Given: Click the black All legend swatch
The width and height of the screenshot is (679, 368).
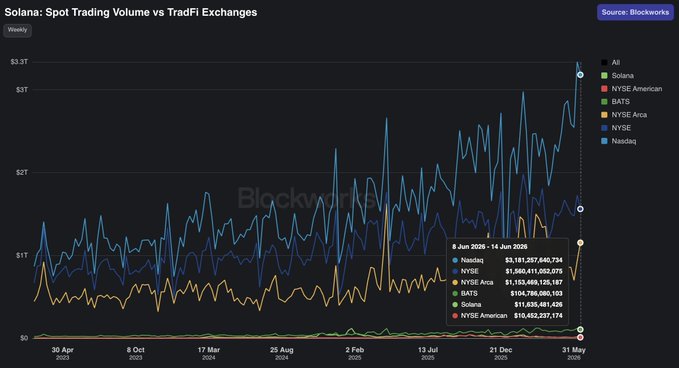Looking at the screenshot, I should point(604,62).
